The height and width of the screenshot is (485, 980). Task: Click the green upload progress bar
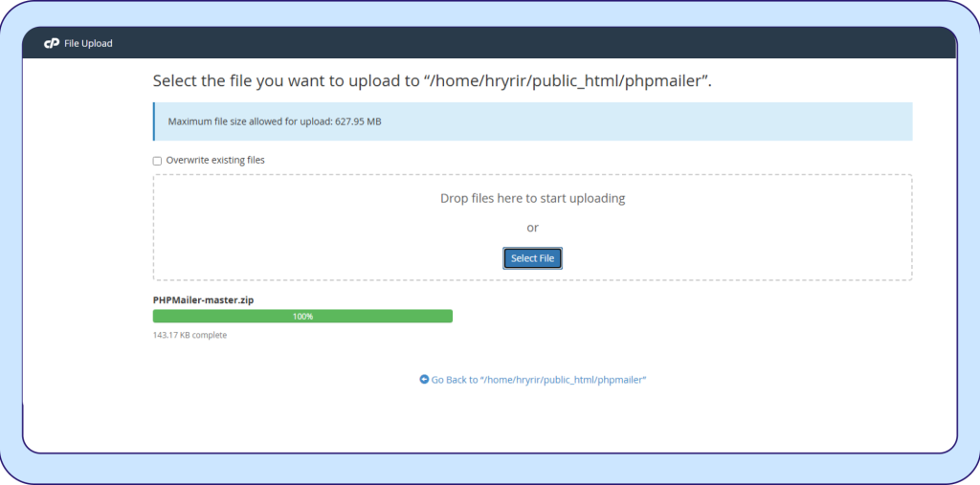pos(383,316)
